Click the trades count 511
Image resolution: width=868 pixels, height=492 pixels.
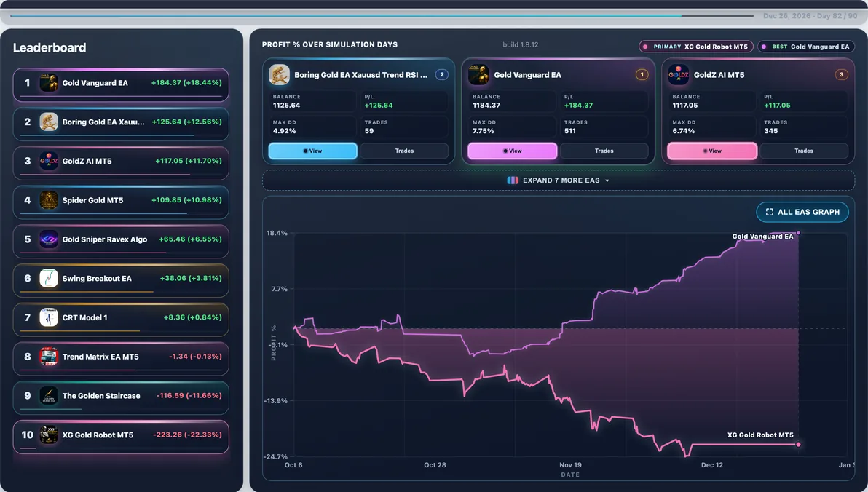[x=570, y=131]
